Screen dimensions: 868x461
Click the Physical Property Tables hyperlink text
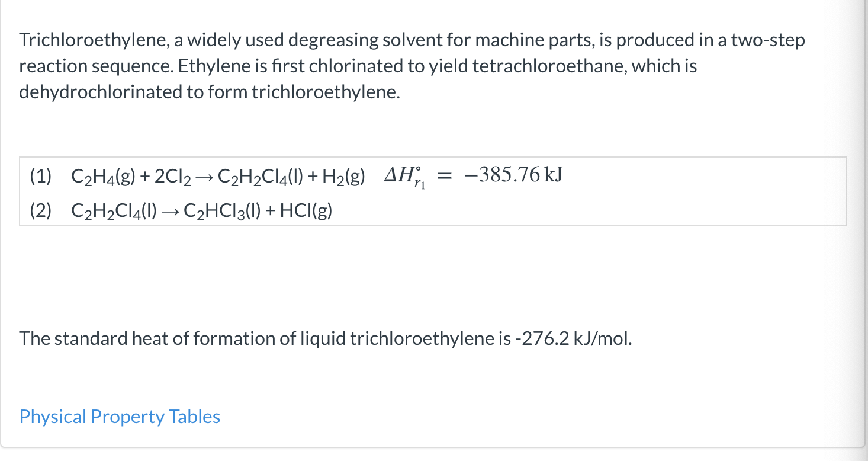pos(118,417)
